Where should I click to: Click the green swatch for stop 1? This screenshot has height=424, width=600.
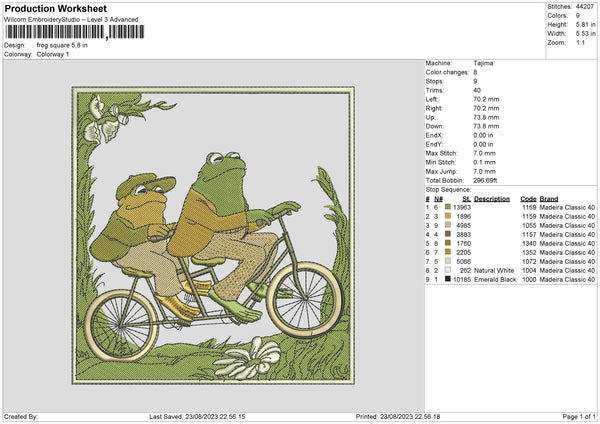coord(448,207)
